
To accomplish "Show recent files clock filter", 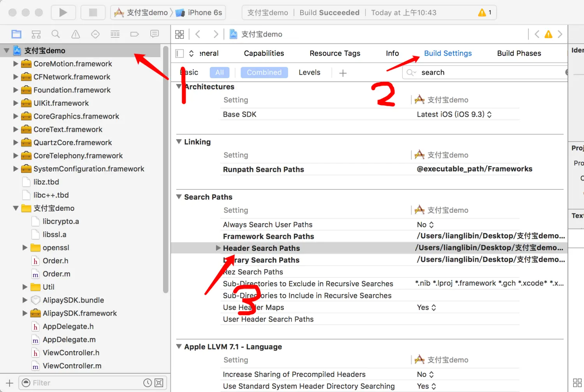I will tap(148, 383).
